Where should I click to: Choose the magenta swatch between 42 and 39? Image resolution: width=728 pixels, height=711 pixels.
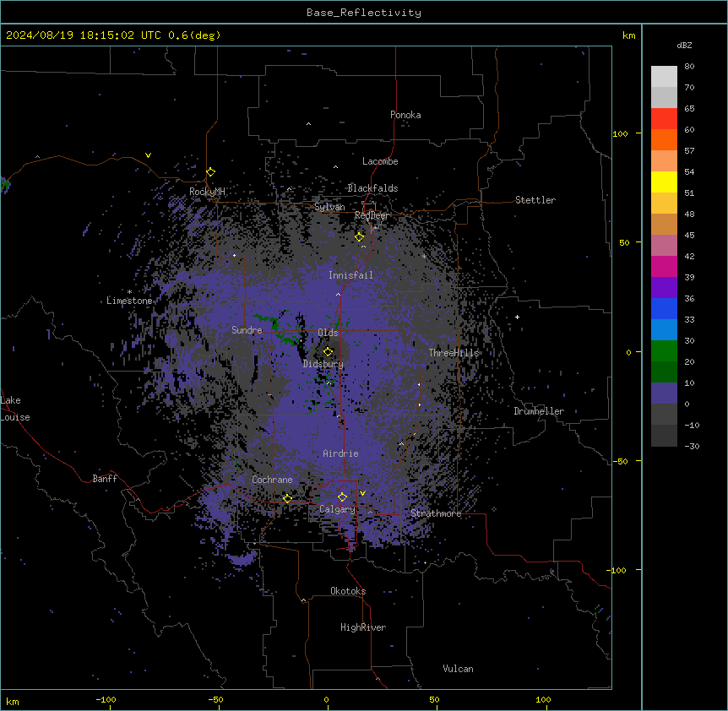pos(664,266)
